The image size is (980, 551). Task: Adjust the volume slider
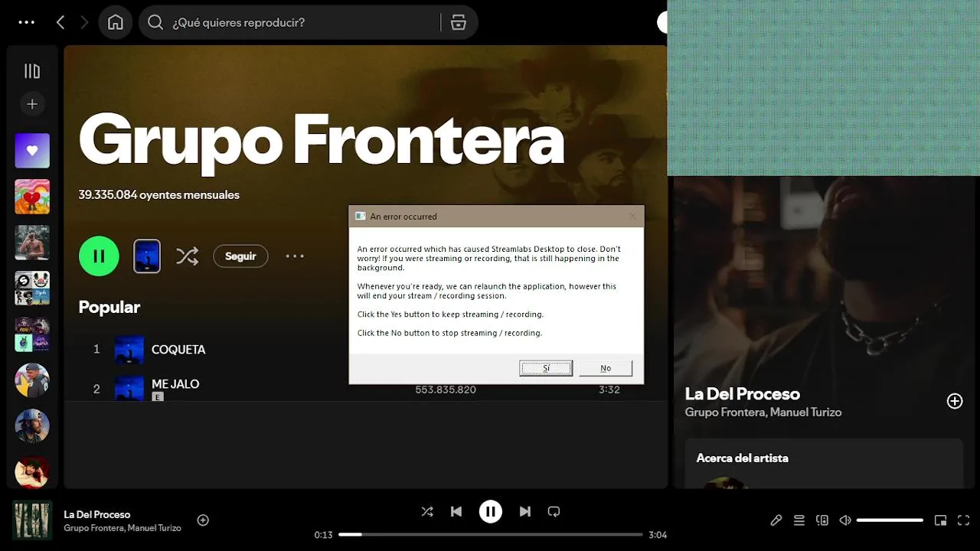[x=890, y=520]
